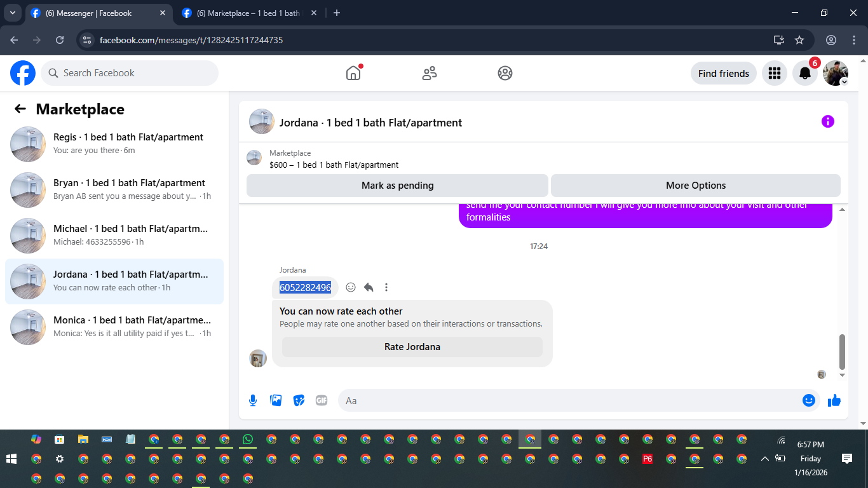Open the taskbar clock showing 6:57 PM
868x488 pixels.
(x=811, y=459)
